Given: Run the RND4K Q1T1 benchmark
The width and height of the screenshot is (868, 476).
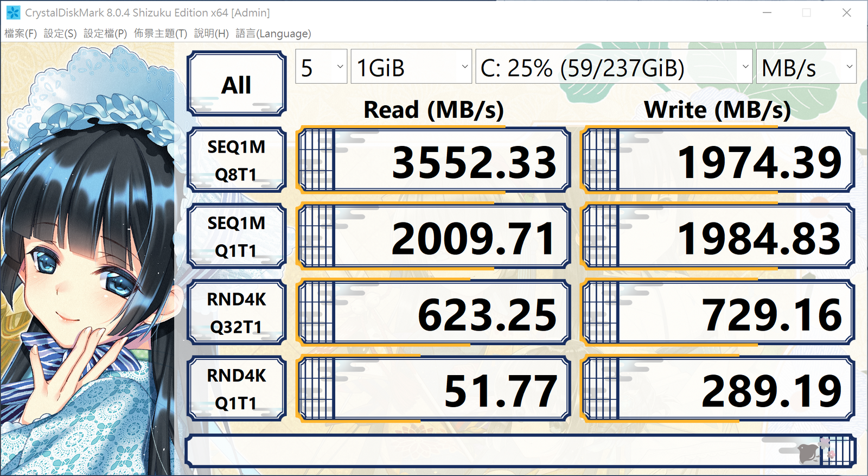Looking at the screenshot, I should (x=237, y=389).
